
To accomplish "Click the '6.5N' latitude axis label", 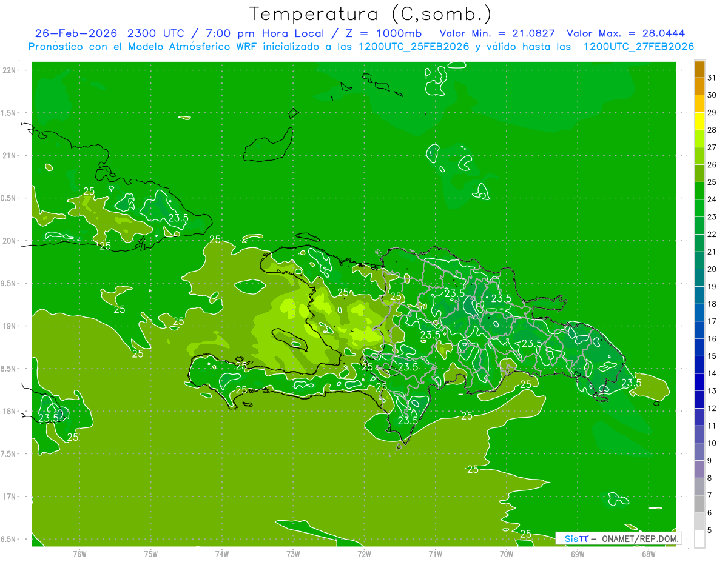I will pos(10,539).
